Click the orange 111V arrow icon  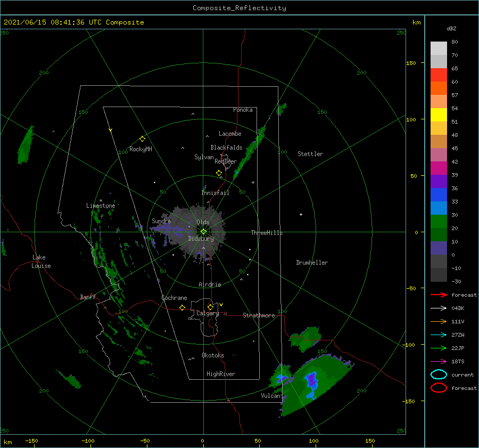439,321
